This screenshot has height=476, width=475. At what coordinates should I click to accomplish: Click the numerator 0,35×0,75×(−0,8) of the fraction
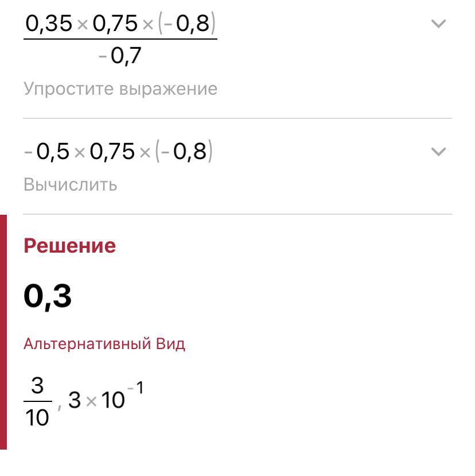pos(120,24)
